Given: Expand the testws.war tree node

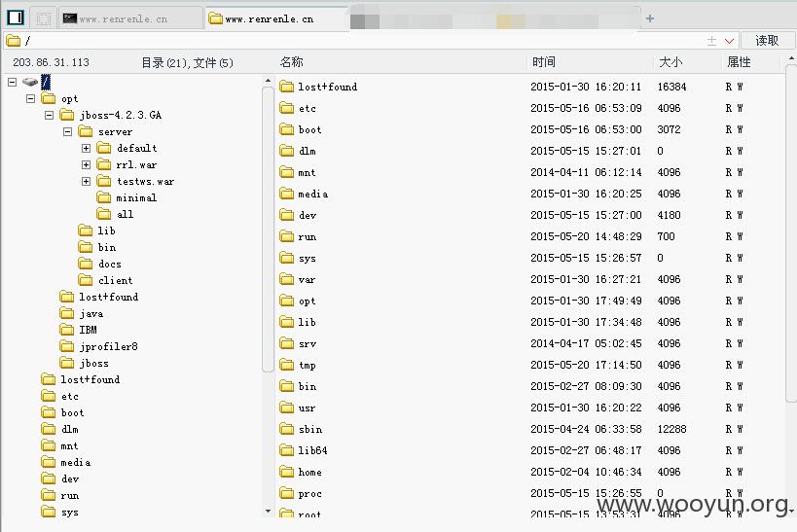Looking at the screenshot, I should coord(86,182).
